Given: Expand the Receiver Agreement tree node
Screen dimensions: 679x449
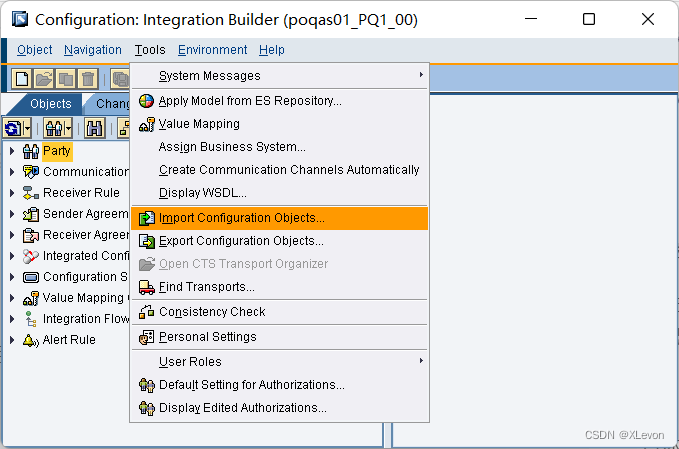Looking at the screenshot, I should coord(12,235).
